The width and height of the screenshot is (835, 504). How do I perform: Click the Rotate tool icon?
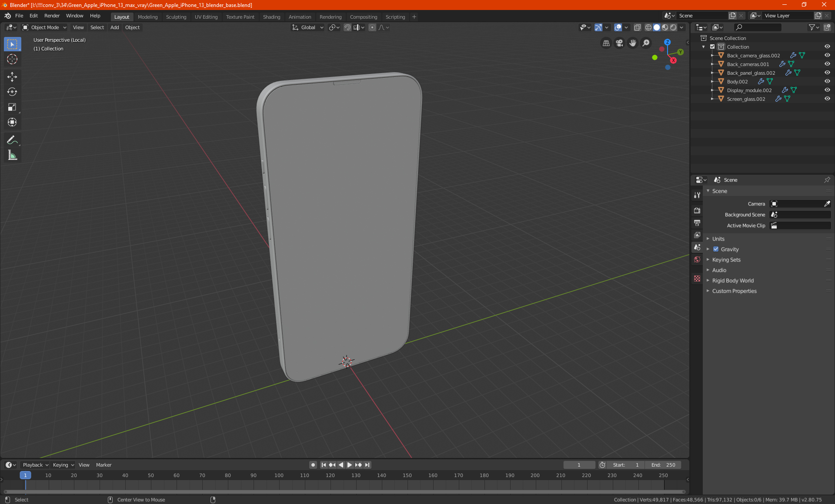(12, 90)
